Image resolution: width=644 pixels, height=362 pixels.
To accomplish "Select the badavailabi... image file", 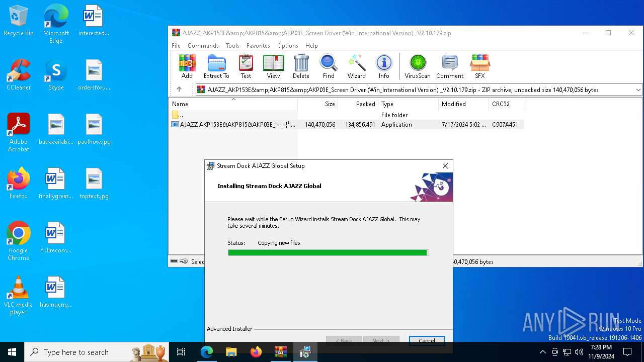I will [x=56, y=129].
